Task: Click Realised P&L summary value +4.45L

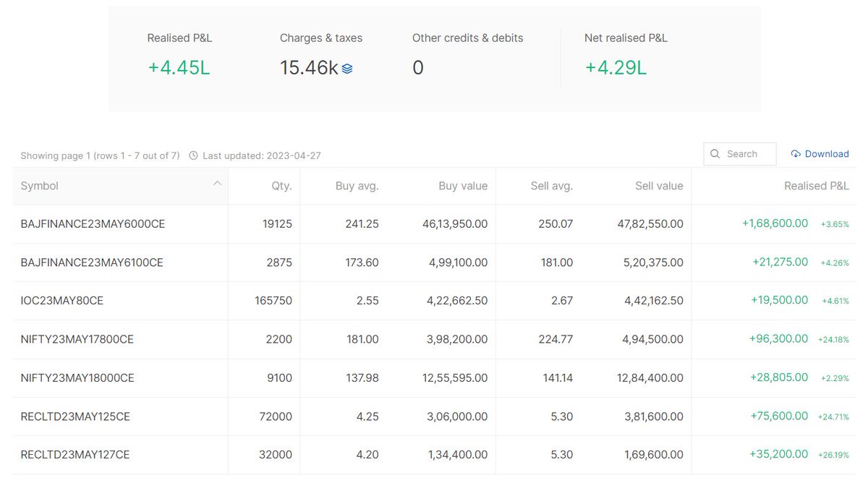Action: [179, 68]
